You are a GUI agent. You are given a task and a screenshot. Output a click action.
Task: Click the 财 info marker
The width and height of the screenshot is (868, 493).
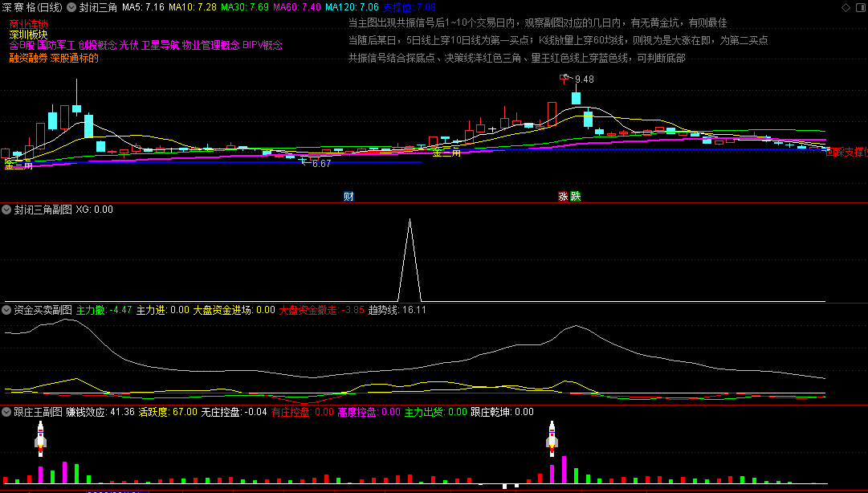[348, 197]
